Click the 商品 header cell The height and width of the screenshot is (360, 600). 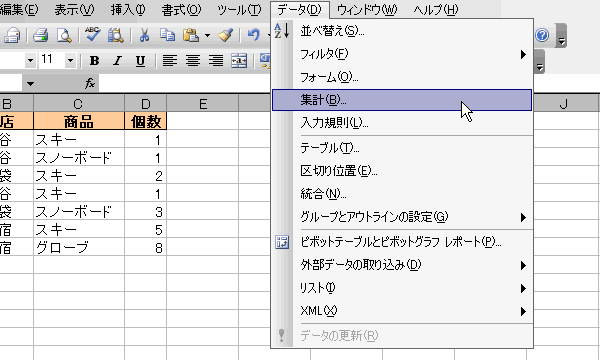click(x=79, y=122)
